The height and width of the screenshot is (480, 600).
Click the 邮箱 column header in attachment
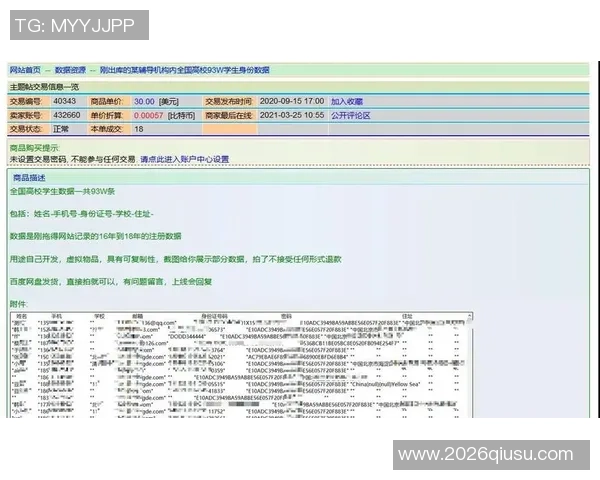(138, 317)
